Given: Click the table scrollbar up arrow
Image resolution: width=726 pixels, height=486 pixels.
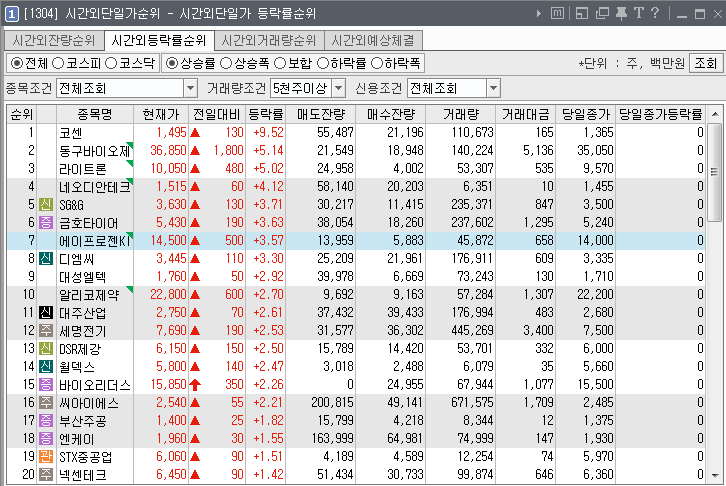Looking at the screenshot, I should tap(715, 114).
